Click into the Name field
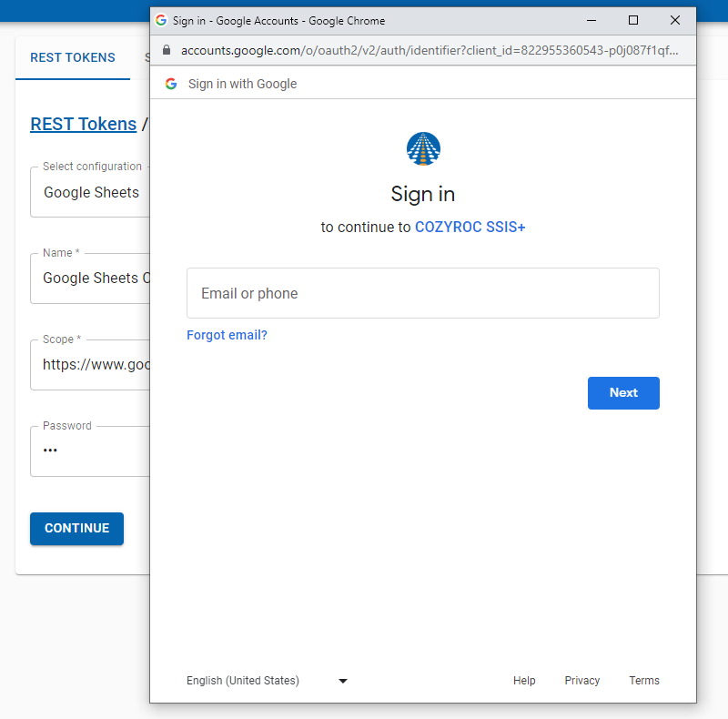 (x=91, y=278)
